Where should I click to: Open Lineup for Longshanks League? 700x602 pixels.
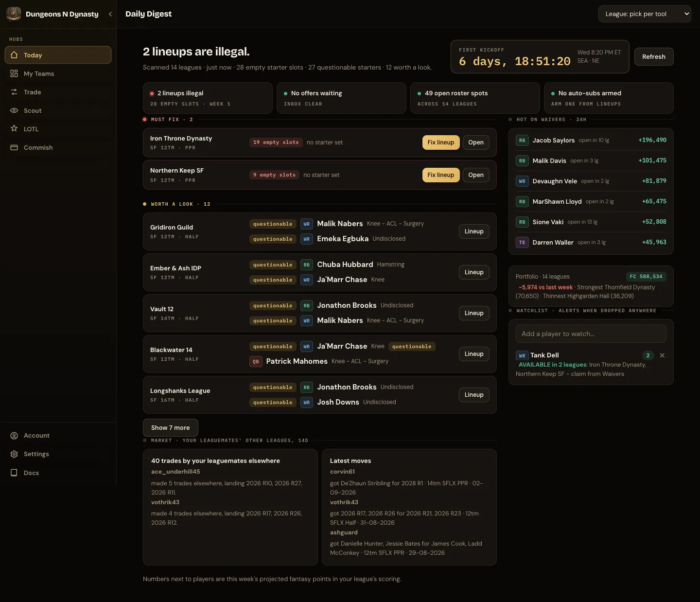(474, 395)
